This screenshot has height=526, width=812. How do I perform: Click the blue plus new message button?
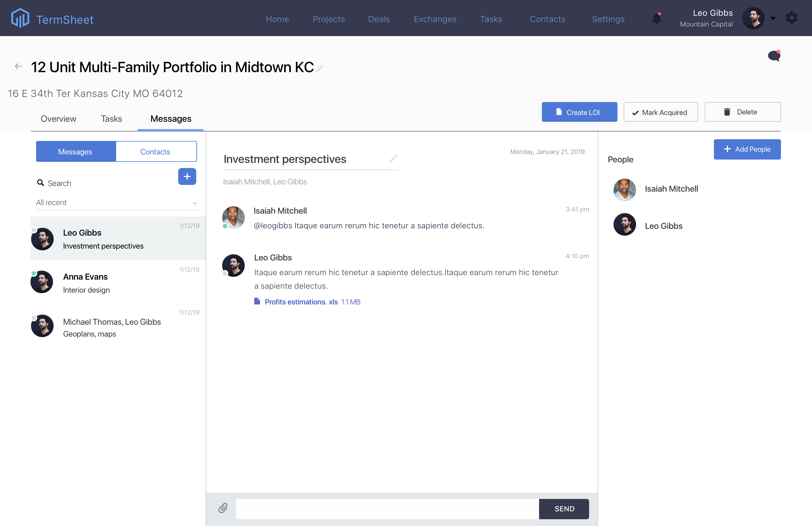(187, 176)
